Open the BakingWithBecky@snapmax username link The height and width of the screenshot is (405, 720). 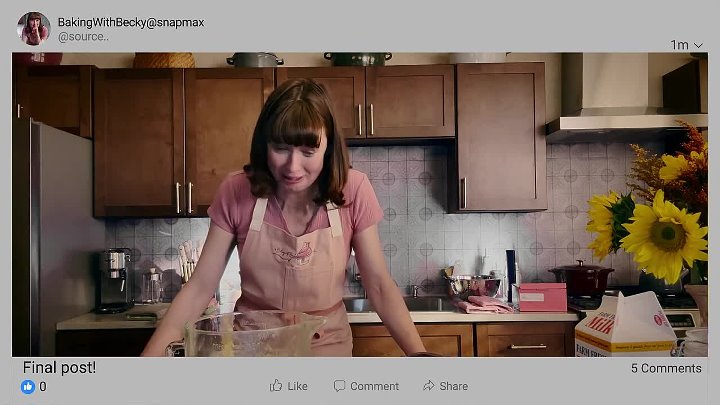tap(131, 22)
